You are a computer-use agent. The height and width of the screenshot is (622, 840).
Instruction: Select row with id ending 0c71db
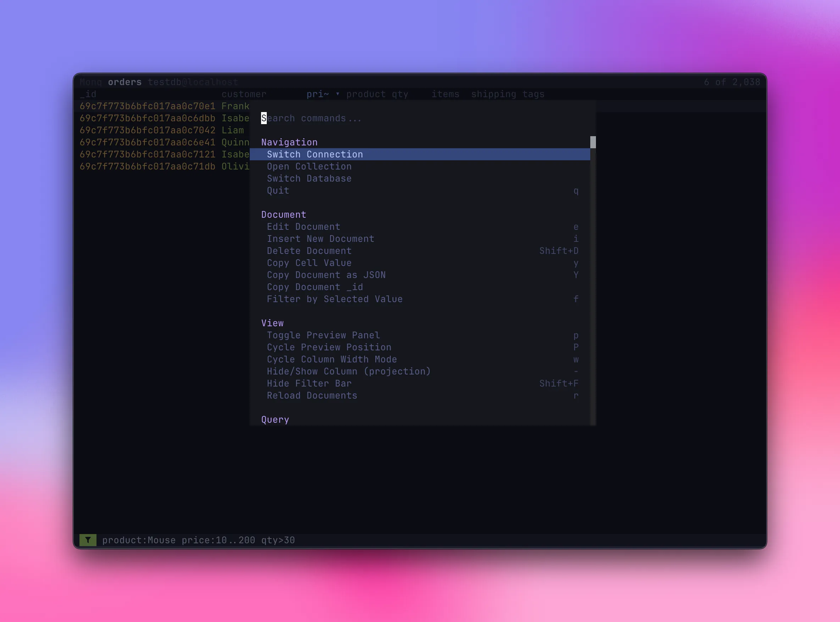[147, 166]
